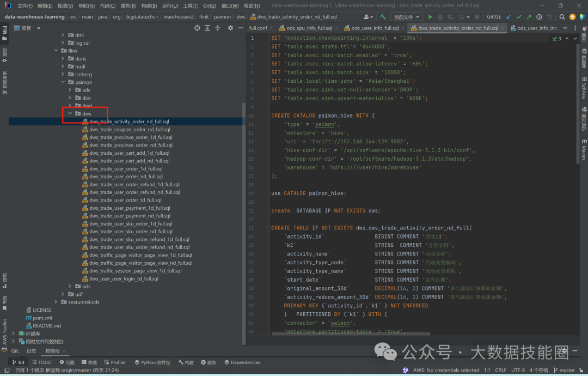Open Git history clock icon
Image resolution: width=588 pixels, height=376 pixels.
[x=539, y=17]
